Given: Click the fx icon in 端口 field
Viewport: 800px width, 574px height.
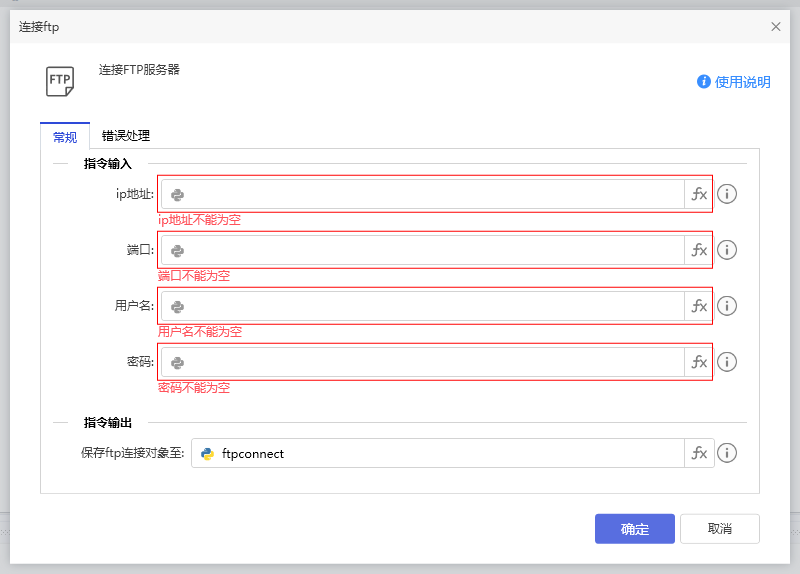Looking at the screenshot, I should [x=699, y=250].
